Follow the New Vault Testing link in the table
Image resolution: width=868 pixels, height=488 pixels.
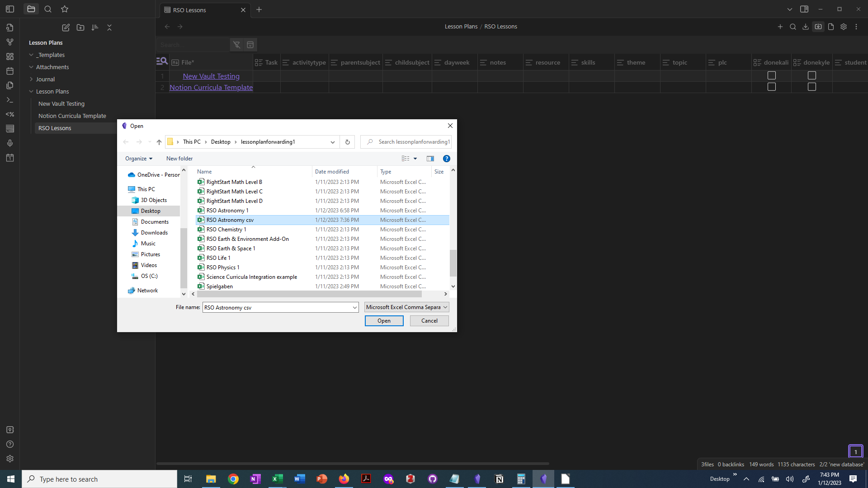(211, 76)
